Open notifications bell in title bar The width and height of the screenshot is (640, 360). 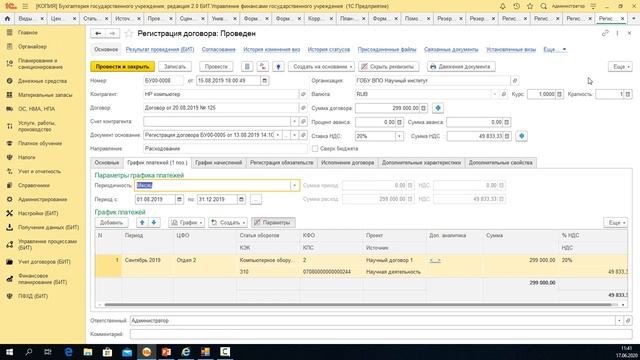pyautogui.click(x=502, y=6)
